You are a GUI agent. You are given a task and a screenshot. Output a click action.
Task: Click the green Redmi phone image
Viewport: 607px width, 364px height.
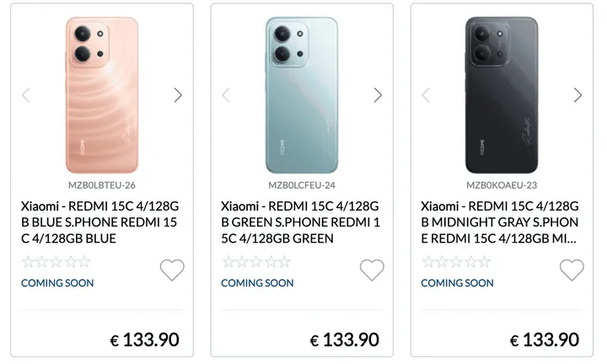301,94
